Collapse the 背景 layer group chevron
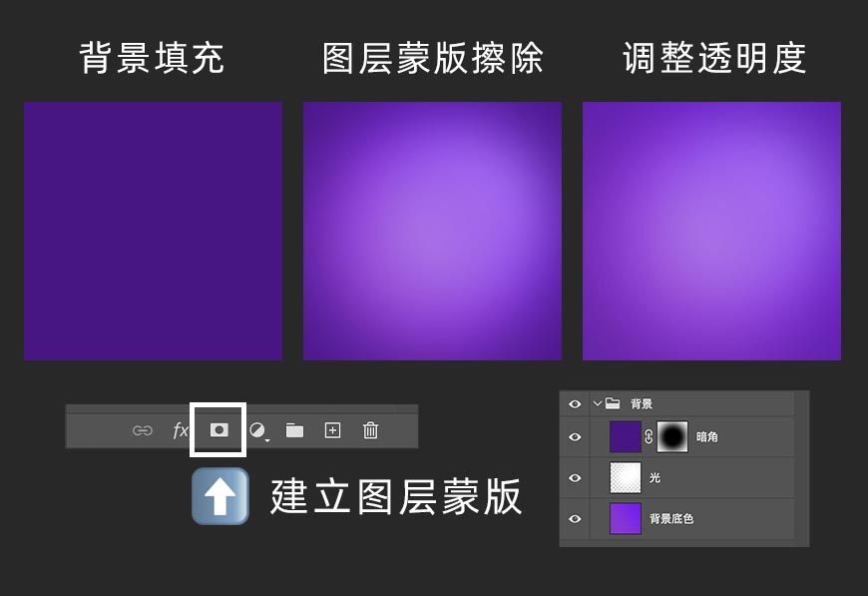The height and width of the screenshot is (596, 868). point(596,403)
